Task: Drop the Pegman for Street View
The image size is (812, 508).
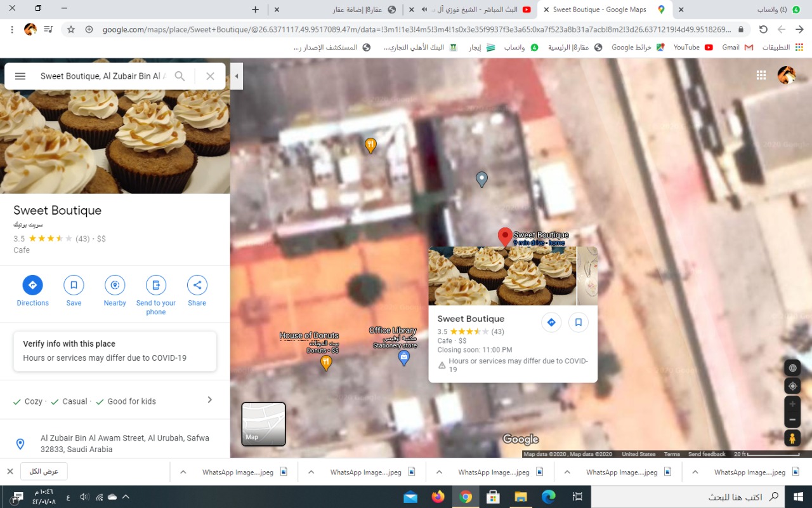Action: click(792, 438)
